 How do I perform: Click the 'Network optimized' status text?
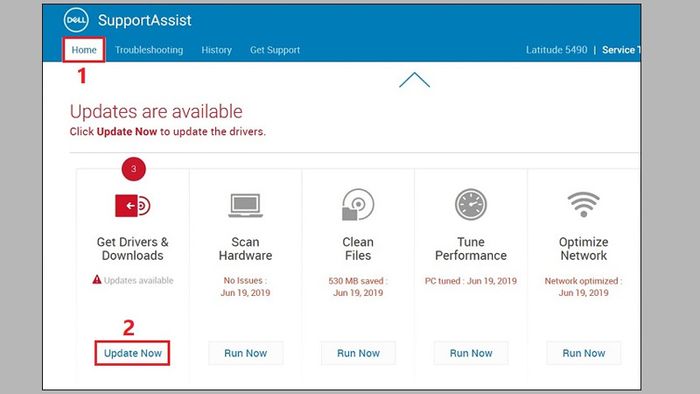click(583, 281)
